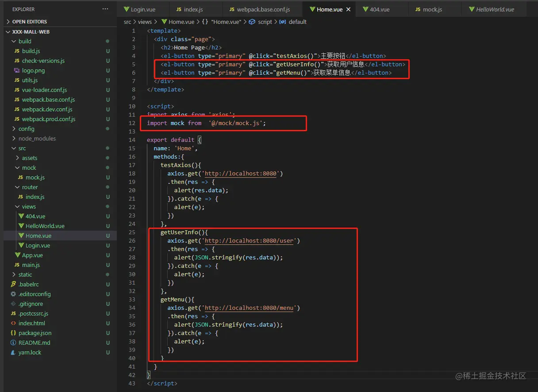538x392 pixels.
Task: Click the "Home.vue" braces breadcrumb symbol
Action: pyautogui.click(x=223, y=22)
